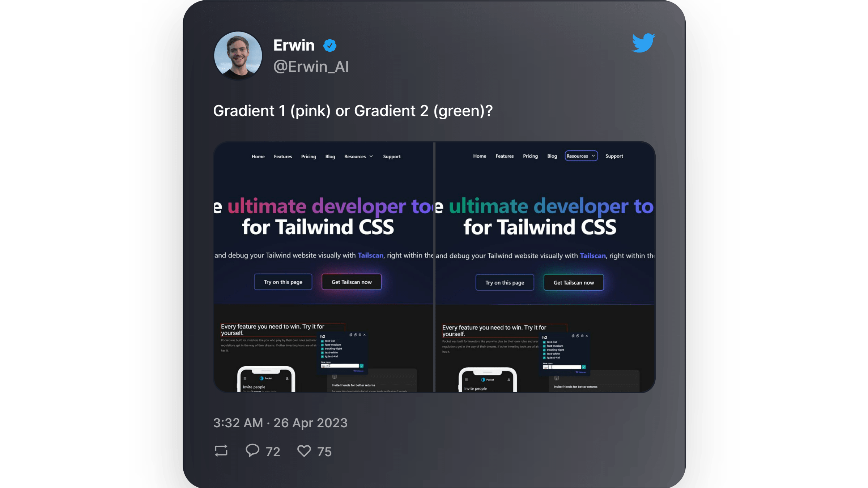Click the reply count 72
The image size is (868, 488).
(273, 451)
